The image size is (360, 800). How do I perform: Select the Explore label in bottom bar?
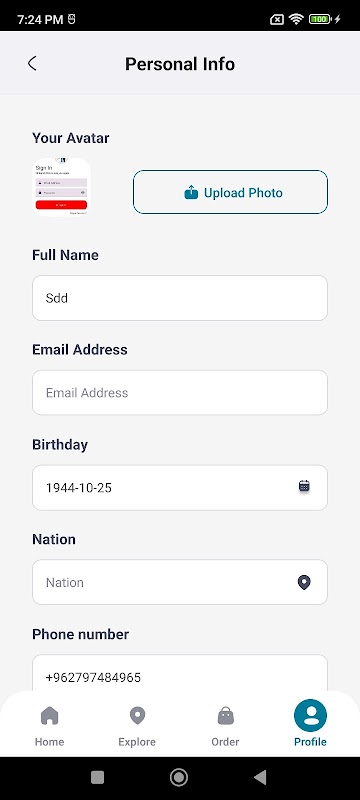pos(137,742)
